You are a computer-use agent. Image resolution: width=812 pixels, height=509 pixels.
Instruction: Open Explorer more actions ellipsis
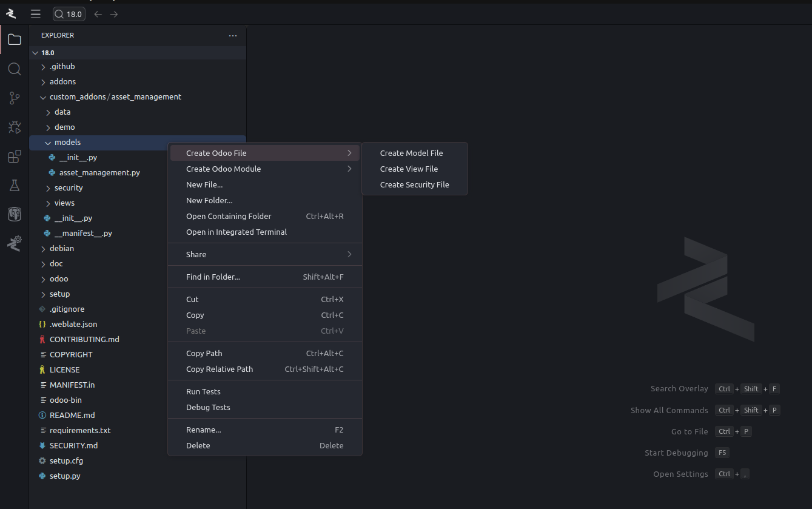click(x=233, y=36)
